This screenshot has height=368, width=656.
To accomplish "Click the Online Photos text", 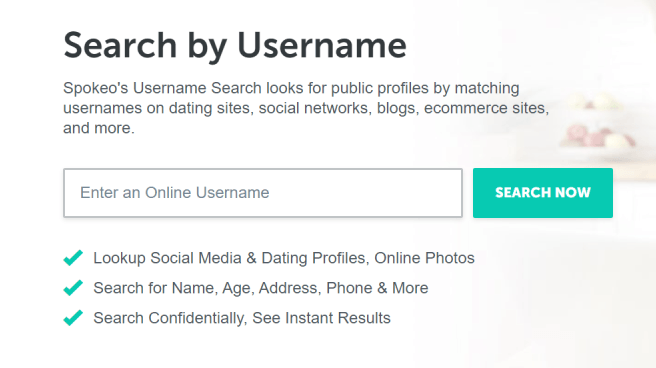I will point(424,258).
